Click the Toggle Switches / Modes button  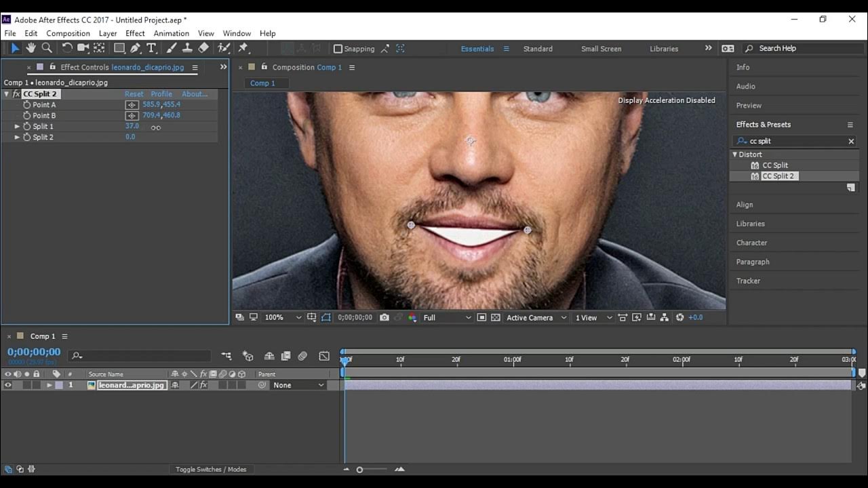tap(211, 469)
